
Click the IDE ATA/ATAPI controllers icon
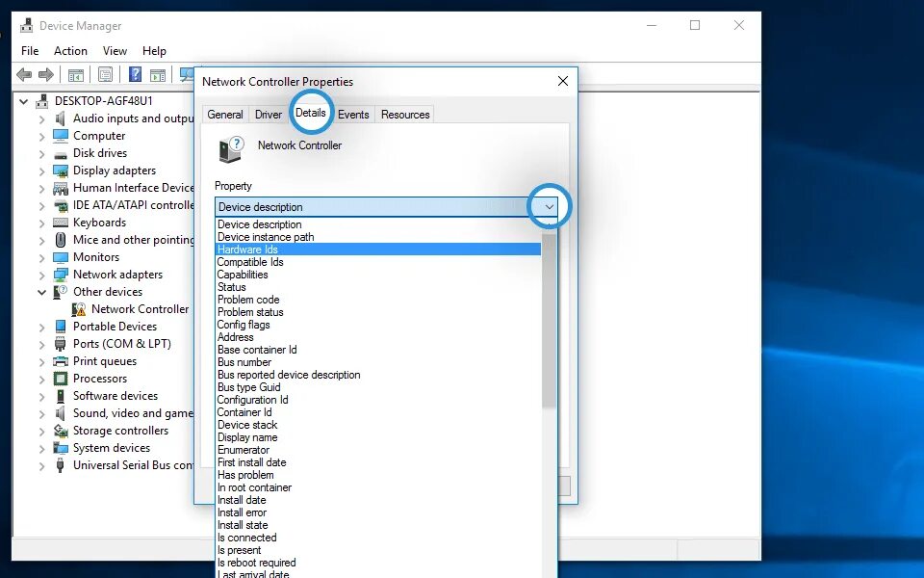(x=60, y=205)
